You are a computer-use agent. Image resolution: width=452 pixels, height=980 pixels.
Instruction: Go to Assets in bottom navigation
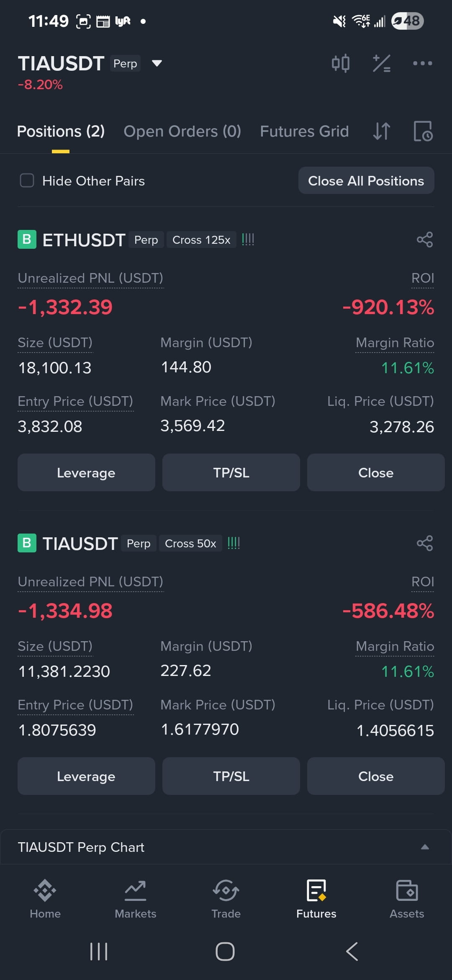click(407, 899)
